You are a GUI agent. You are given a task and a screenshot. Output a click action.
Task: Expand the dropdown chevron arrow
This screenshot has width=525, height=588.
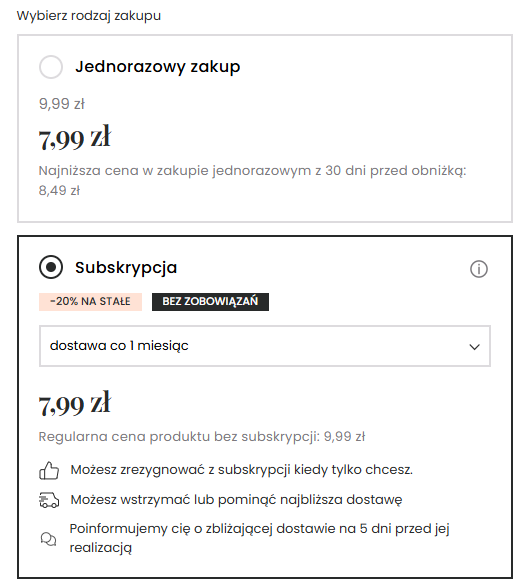click(475, 347)
